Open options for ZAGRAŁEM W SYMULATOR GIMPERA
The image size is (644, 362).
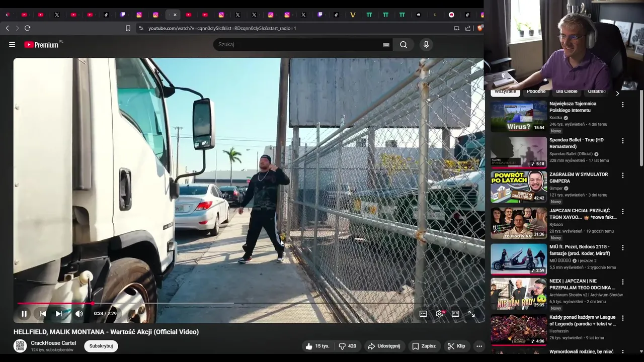tap(622, 175)
